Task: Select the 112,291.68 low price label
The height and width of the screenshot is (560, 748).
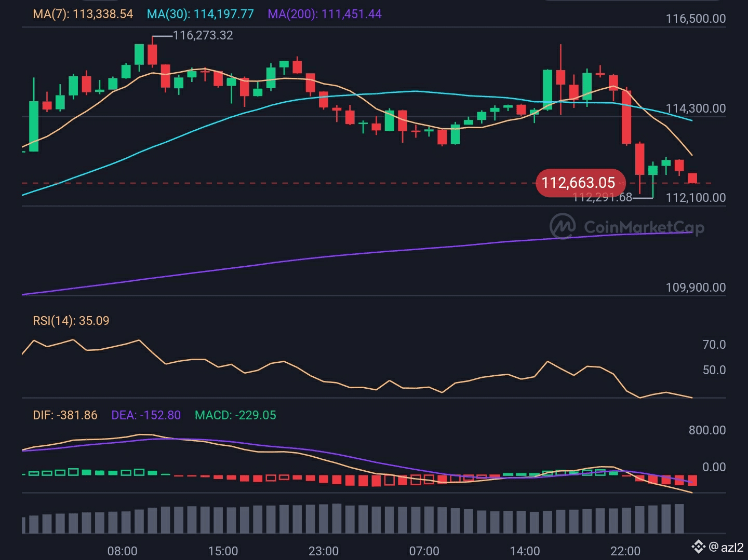Action: 603,197
